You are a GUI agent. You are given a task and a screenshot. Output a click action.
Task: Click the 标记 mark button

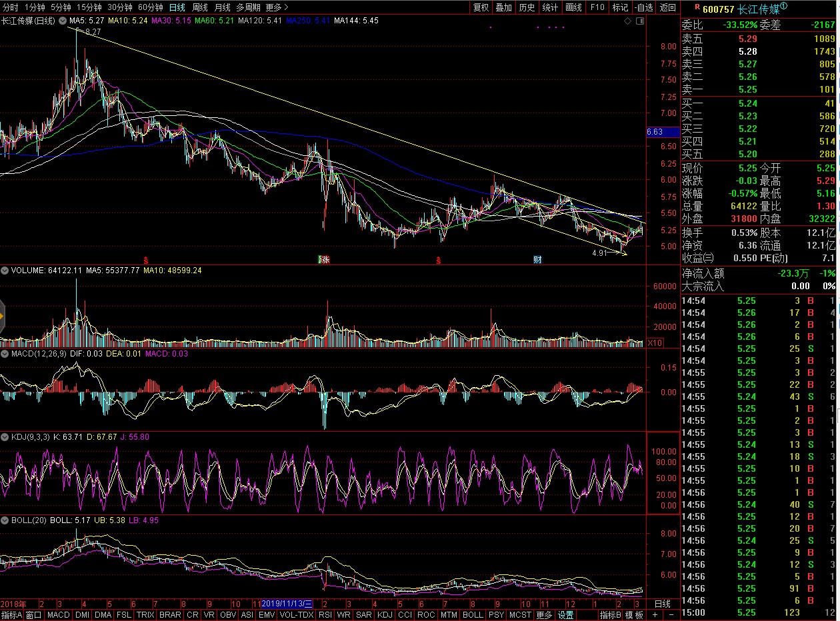click(620, 7)
